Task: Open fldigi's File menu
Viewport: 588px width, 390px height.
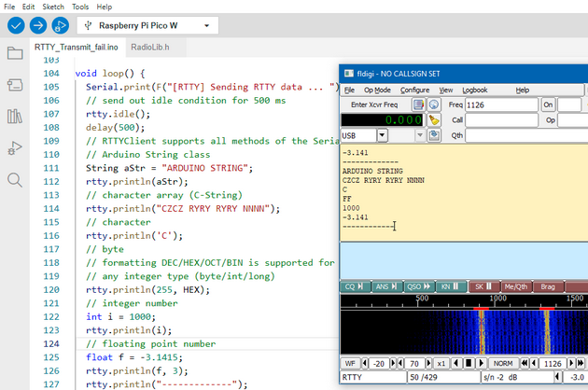Action: pyautogui.click(x=349, y=90)
